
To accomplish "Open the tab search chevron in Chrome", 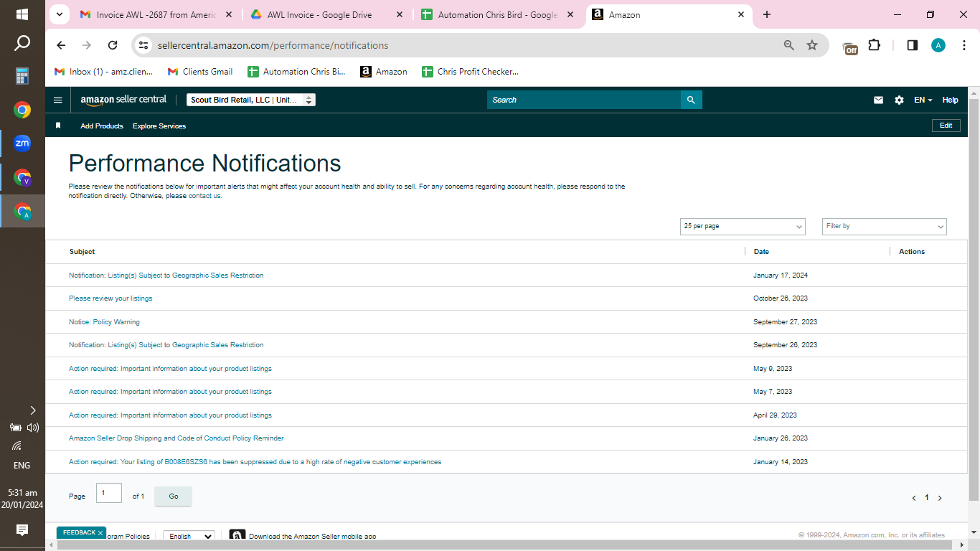I will (x=59, y=14).
